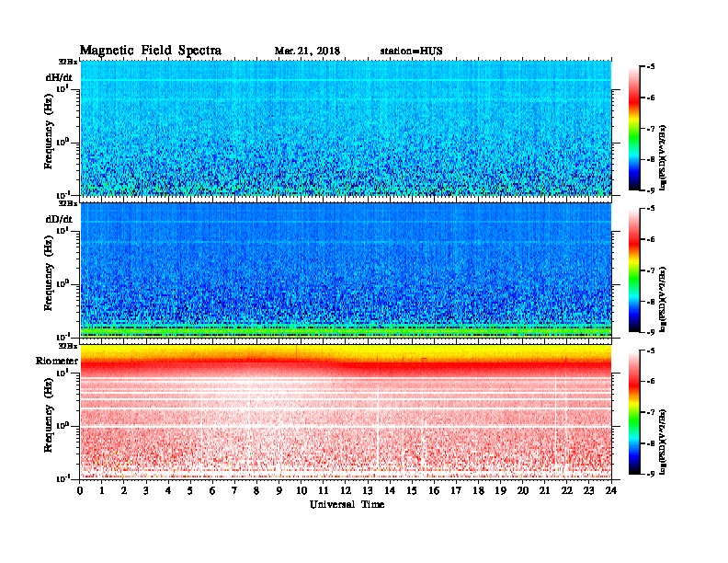Click hour "3" on the Universal Time axis
This screenshot has width=728, height=563.
pyautogui.click(x=146, y=491)
